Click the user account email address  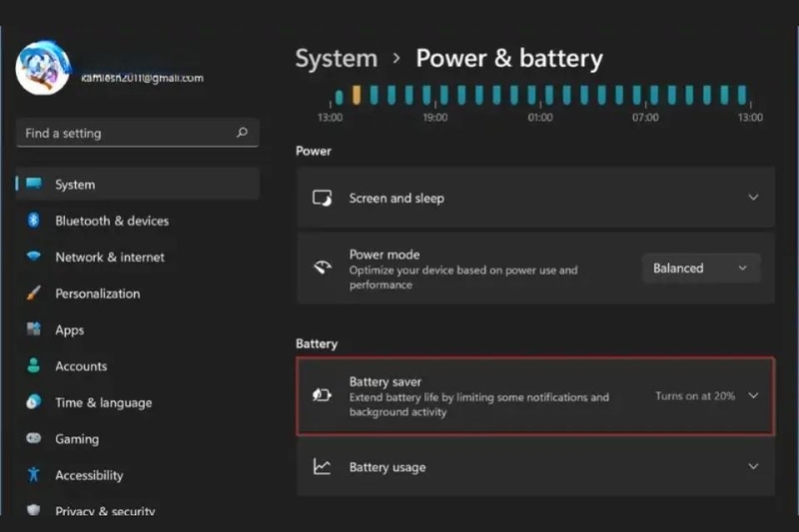pos(142,78)
